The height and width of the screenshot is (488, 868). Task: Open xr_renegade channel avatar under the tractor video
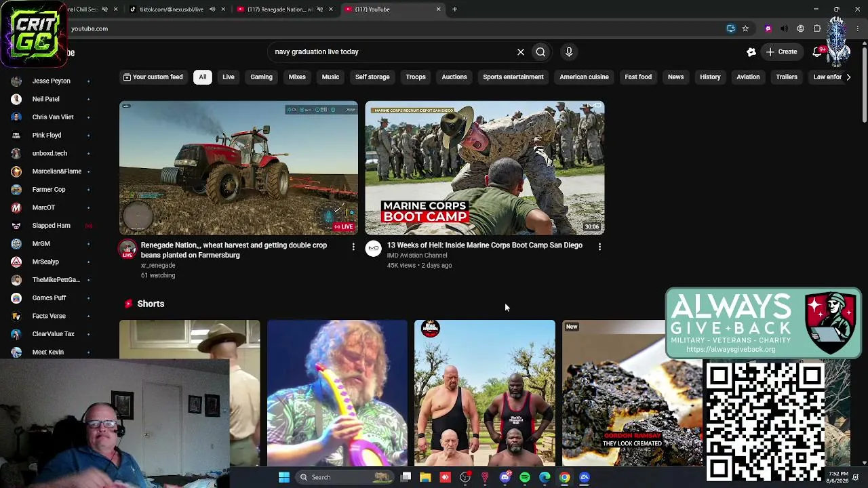click(127, 249)
